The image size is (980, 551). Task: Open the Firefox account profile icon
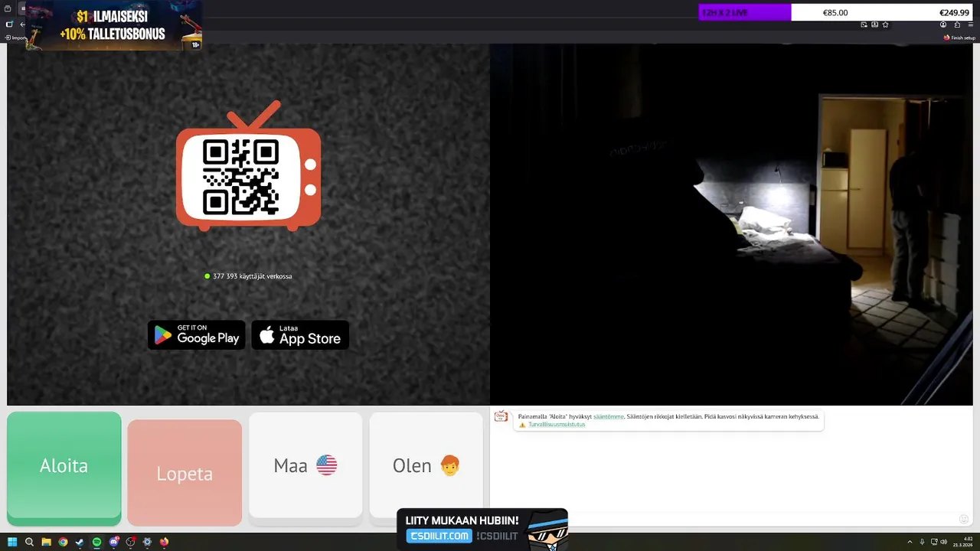coord(943,24)
